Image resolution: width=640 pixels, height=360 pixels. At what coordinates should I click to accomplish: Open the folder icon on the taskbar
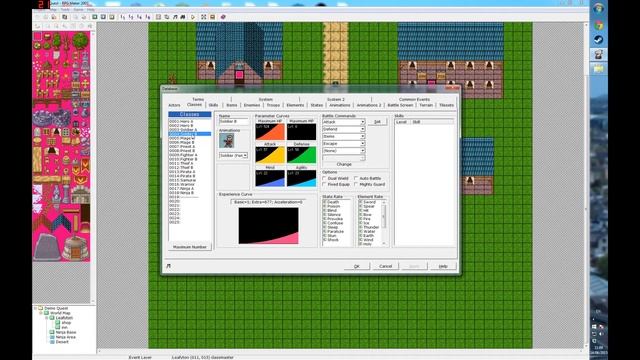pyautogui.click(x=599, y=69)
